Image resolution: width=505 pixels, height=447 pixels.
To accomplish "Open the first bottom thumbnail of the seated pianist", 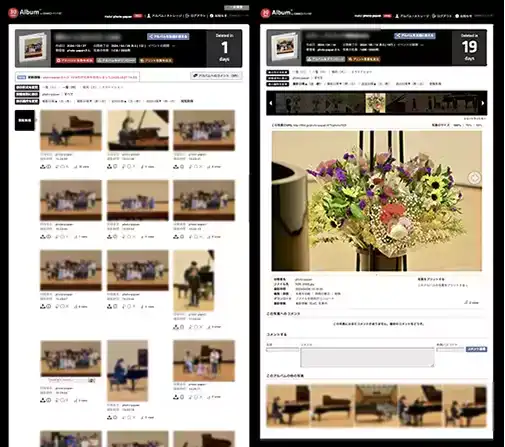I will 288,406.
